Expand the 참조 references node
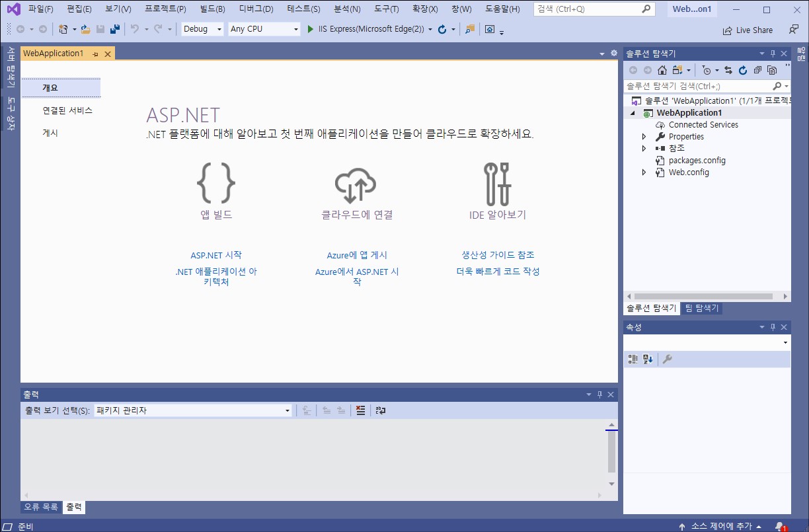This screenshot has height=532, width=809. click(x=644, y=149)
